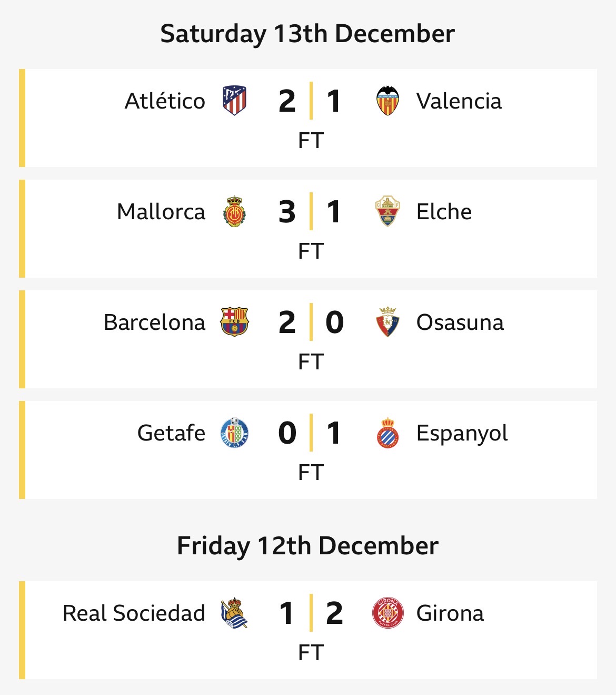Image resolution: width=616 pixels, height=695 pixels.
Task: Click the Mallorca club crest
Action: 234,211
